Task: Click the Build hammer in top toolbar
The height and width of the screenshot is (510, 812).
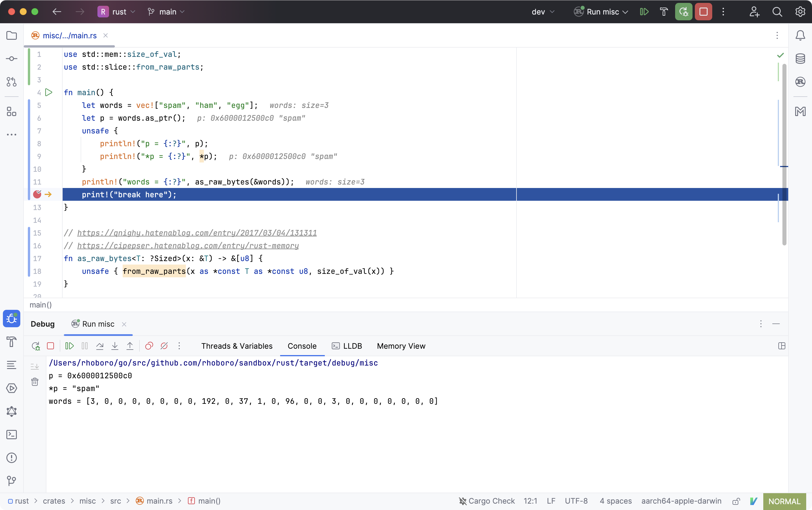Action: [664, 12]
